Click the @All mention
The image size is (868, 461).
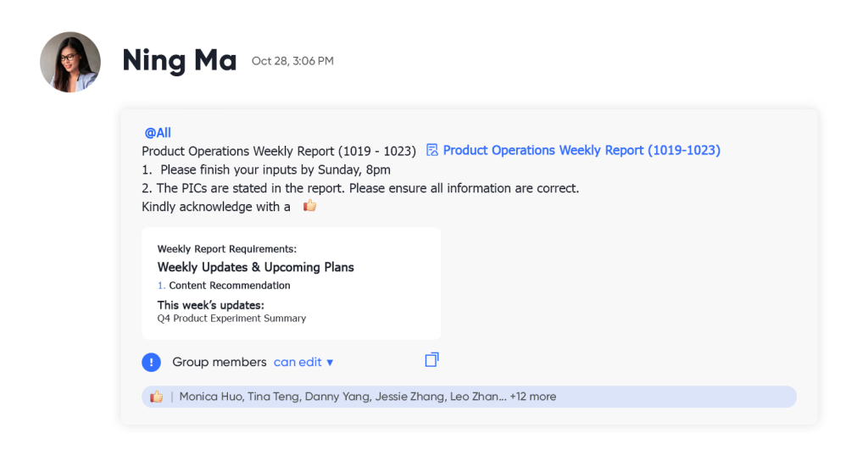pos(158,133)
